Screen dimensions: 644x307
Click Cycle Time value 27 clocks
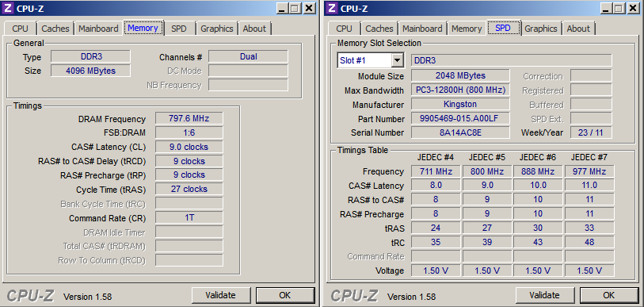coord(189,190)
